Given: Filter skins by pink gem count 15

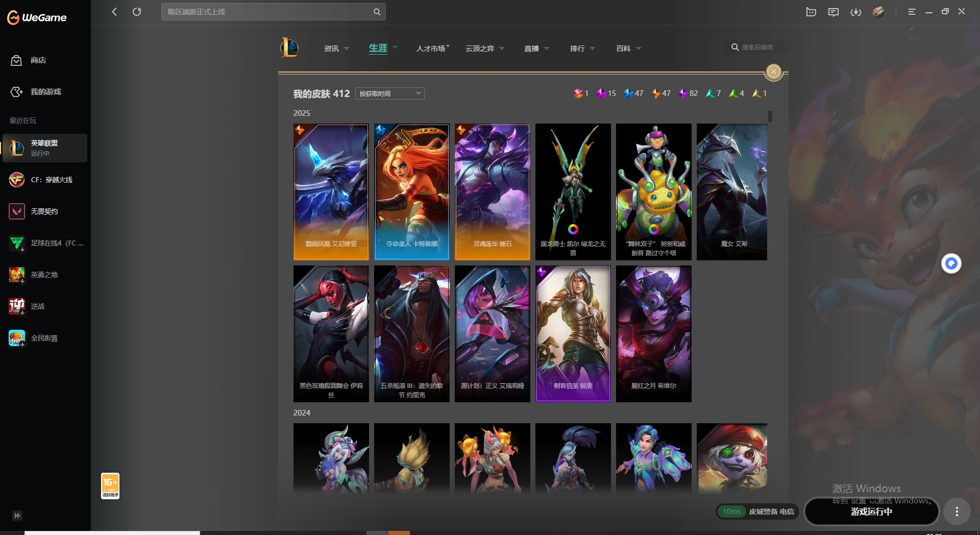Looking at the screenshot, I should [x=606, y=93].
